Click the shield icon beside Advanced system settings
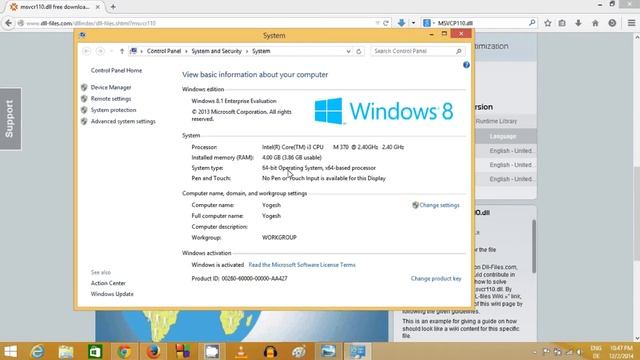Viewport: 640px width, 360px height. tap(84, 122)
